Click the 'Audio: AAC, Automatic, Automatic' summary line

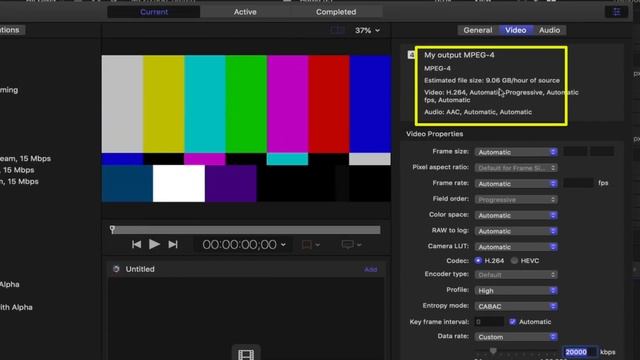[478, 112]
